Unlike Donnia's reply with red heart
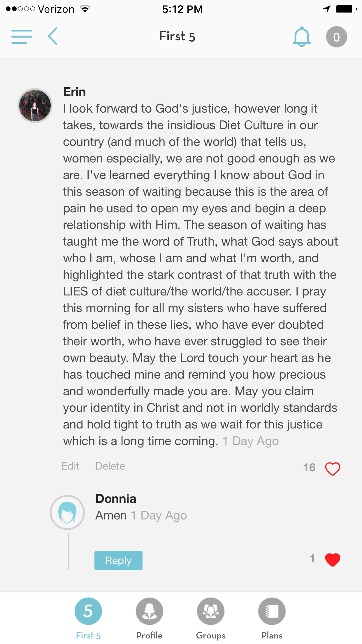 click(x=332, y=560)
